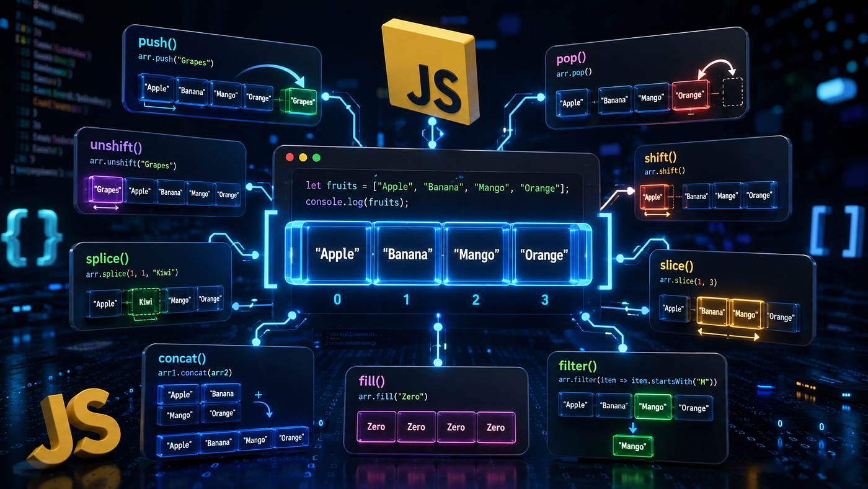Select the large central "Apple" array cell

338,254
